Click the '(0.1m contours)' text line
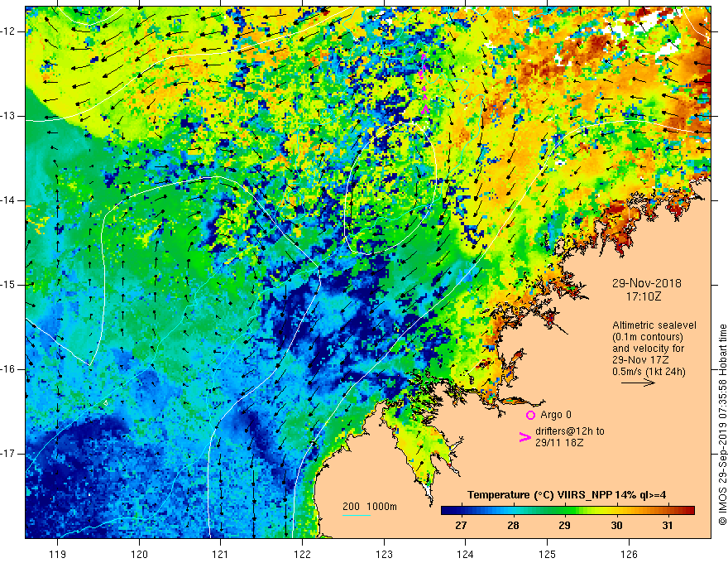 648,337
